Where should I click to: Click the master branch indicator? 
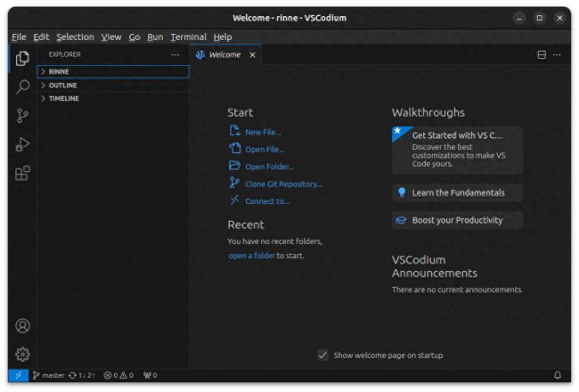click(48, 375)
